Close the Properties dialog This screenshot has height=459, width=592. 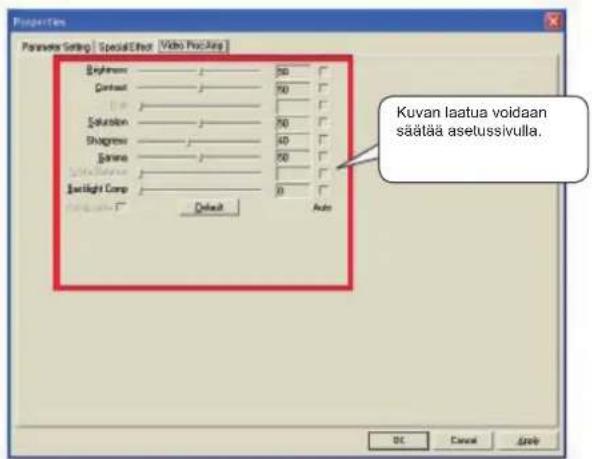pyautogui.click(x=553, y=22)
